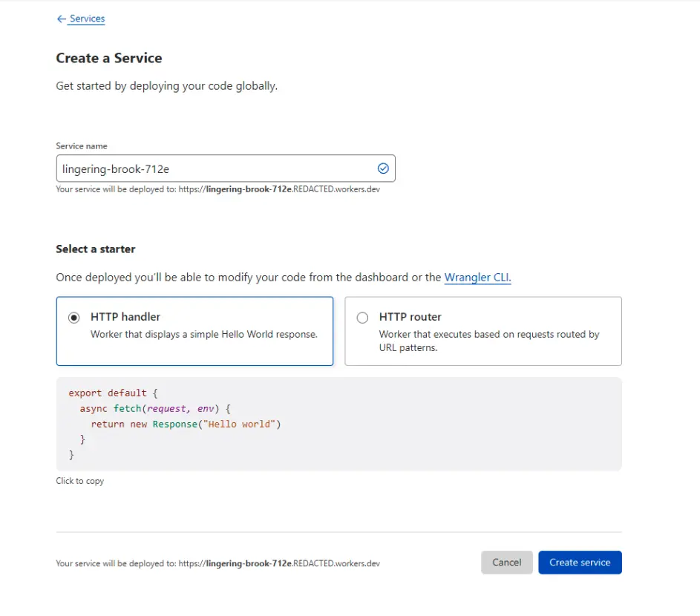Click the footer deployment URL text
The width and height of the screenshot is (700, 616).
click(x=217, y=563)
